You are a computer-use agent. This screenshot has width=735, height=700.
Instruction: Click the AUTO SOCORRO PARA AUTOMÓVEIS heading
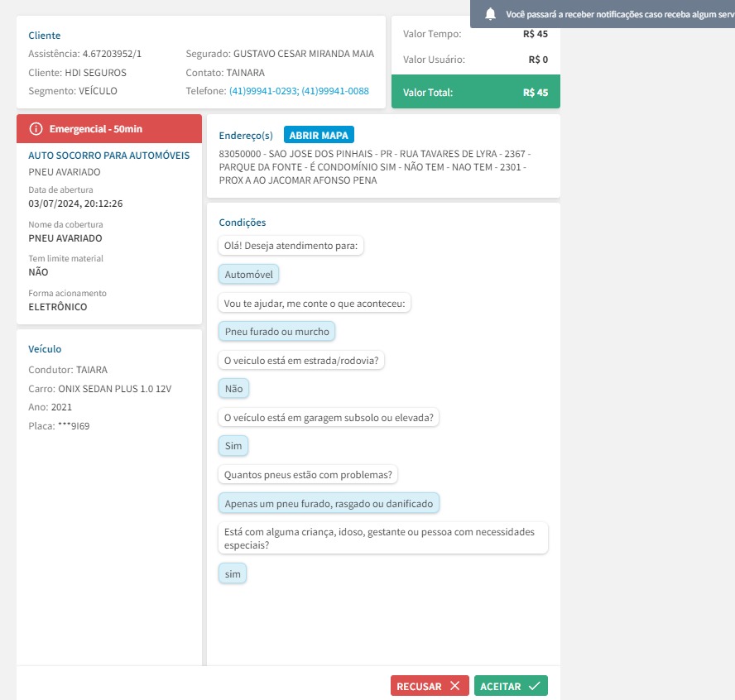pyautogui.click(x=109, y=156)
